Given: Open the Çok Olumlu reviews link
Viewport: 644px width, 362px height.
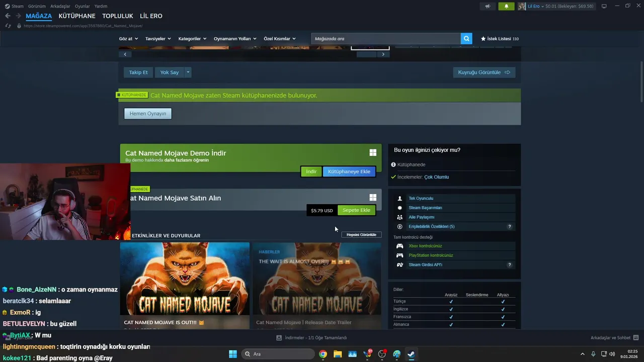Looking at the screenshot, I should coord(436,177).
